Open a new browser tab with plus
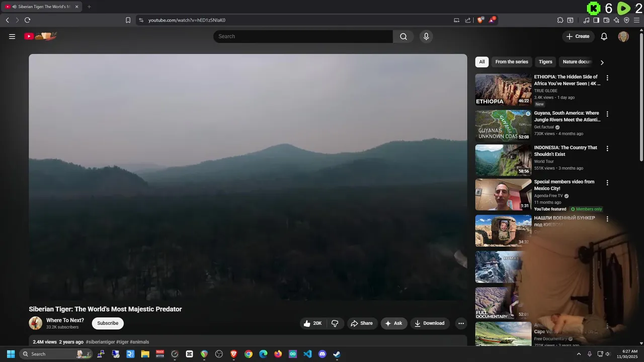This screenshot has width=644, height=362. (89, 7)
